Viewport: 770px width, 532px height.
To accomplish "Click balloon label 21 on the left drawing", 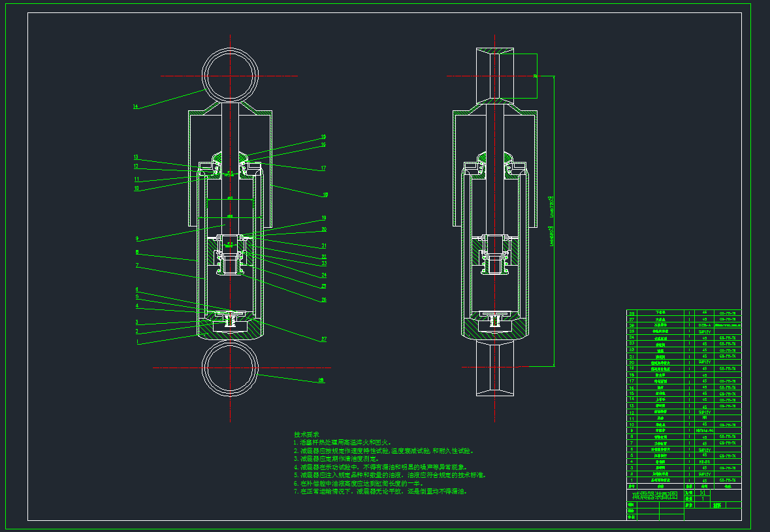I will click(324, 246).
